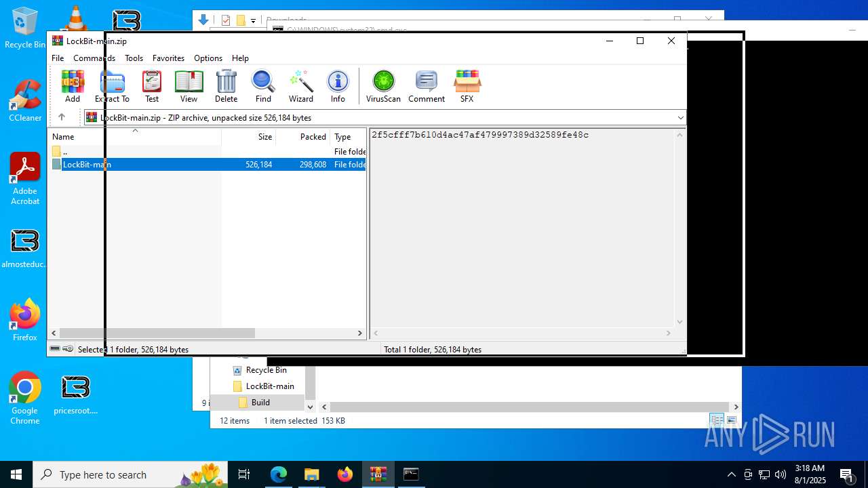Click the comment hash text in the right pane
Screen dimensions: 868x488
(x=479, y=135)
